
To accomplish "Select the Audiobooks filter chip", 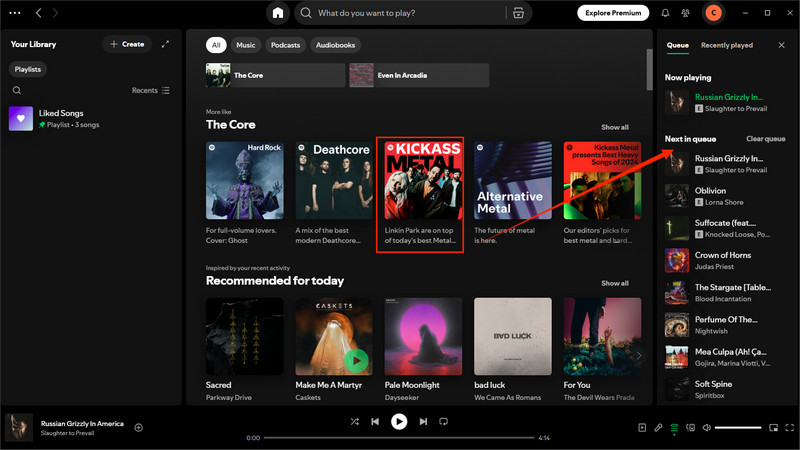I will point(335,45).
